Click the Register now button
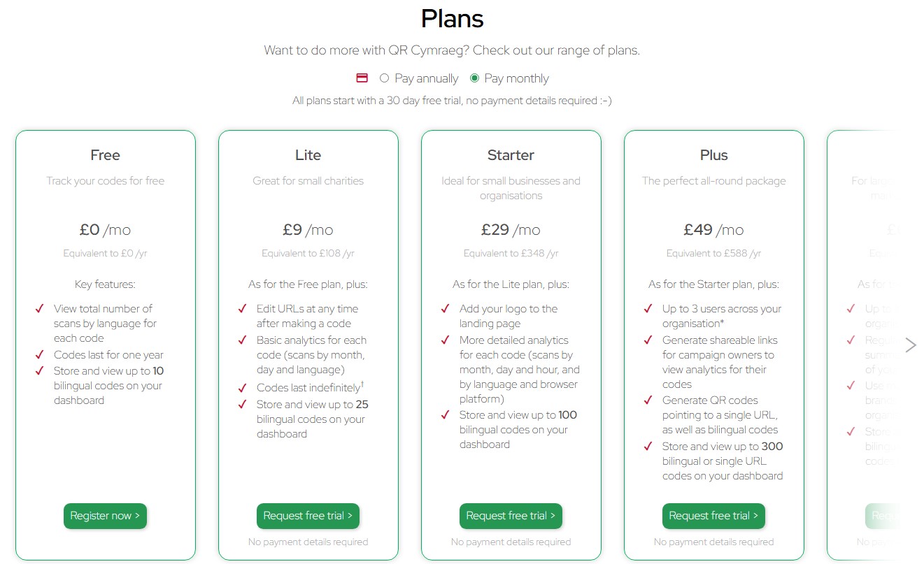 [105, 516]
